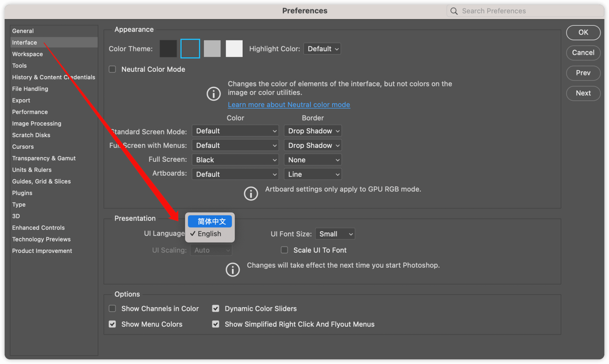Screen dimensions: 609x364
Task: Enable Neutral Color Mode checkbox
Action: (x=113, y=69)
